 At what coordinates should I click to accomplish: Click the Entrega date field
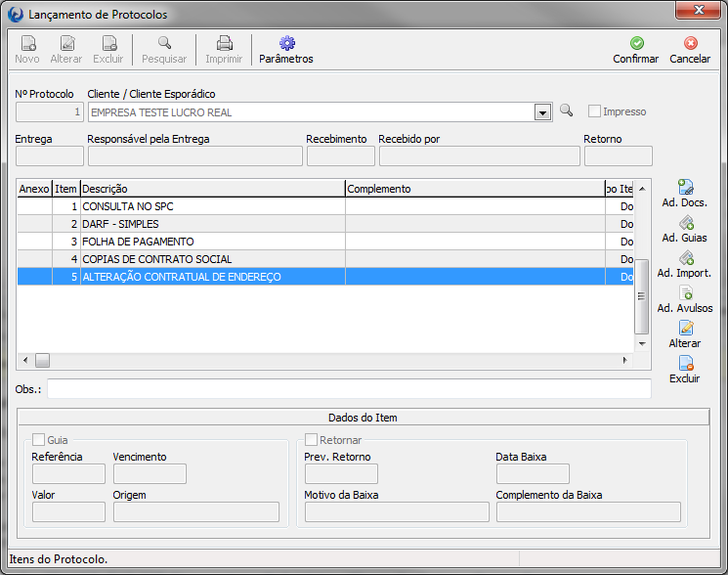(50, 156)
